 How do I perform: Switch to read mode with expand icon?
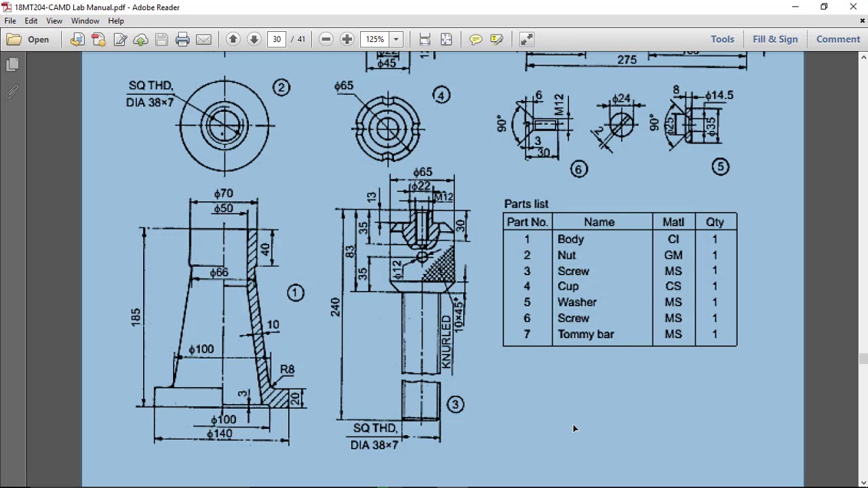(527, 39)
